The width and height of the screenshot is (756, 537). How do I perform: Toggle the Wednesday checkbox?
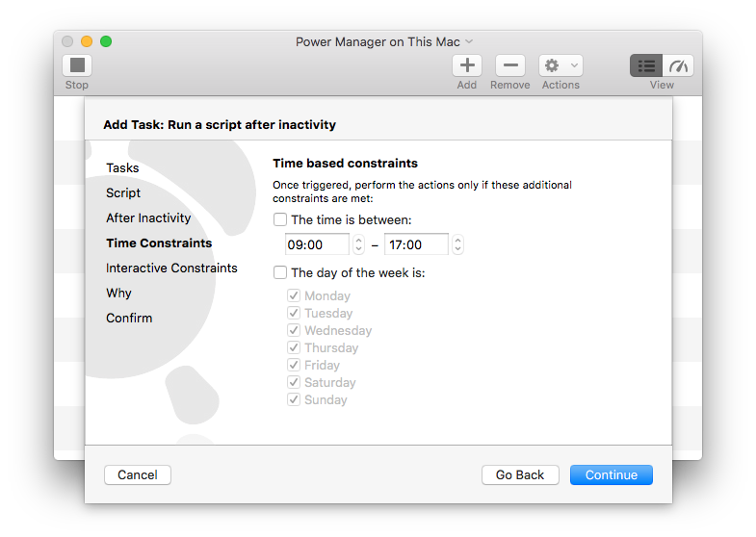[294, 330]
